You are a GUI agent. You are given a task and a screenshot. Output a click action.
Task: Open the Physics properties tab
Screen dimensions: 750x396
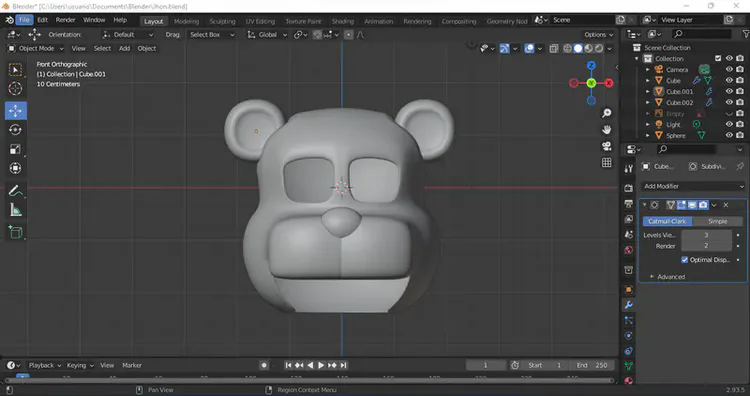[629, 335]
